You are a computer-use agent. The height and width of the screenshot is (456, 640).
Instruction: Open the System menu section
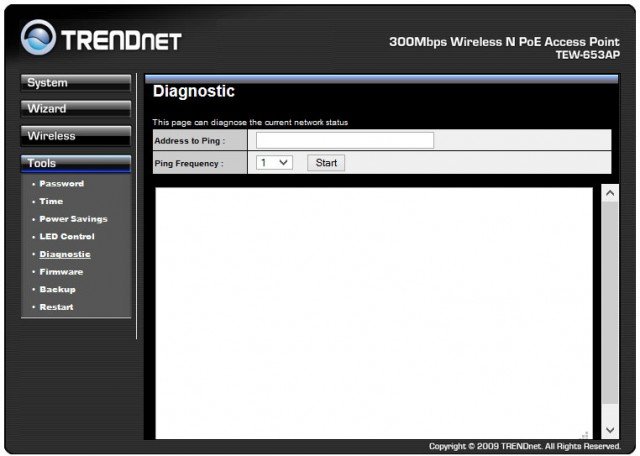click(x=75, y=83)
